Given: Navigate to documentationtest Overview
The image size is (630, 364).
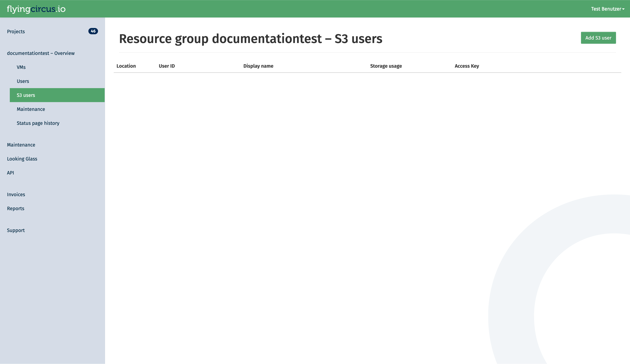Looking at the screenshot, I should coord(41,53).
